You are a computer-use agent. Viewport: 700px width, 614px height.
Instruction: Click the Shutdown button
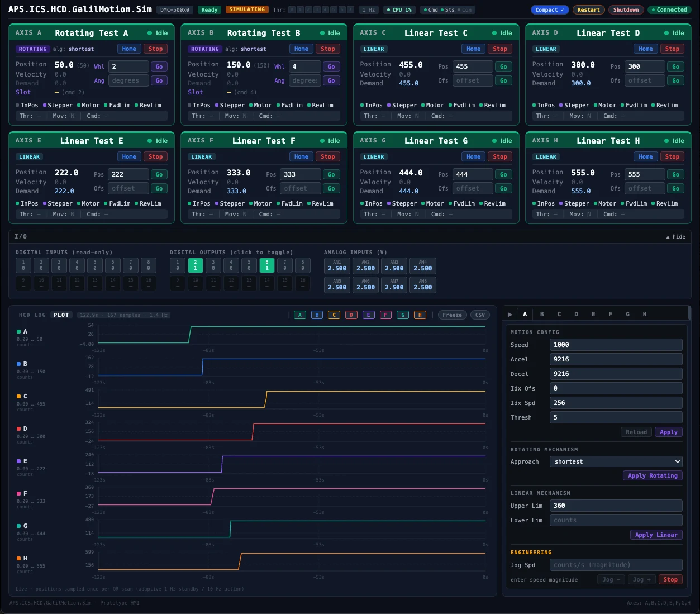tap(626, 10)
